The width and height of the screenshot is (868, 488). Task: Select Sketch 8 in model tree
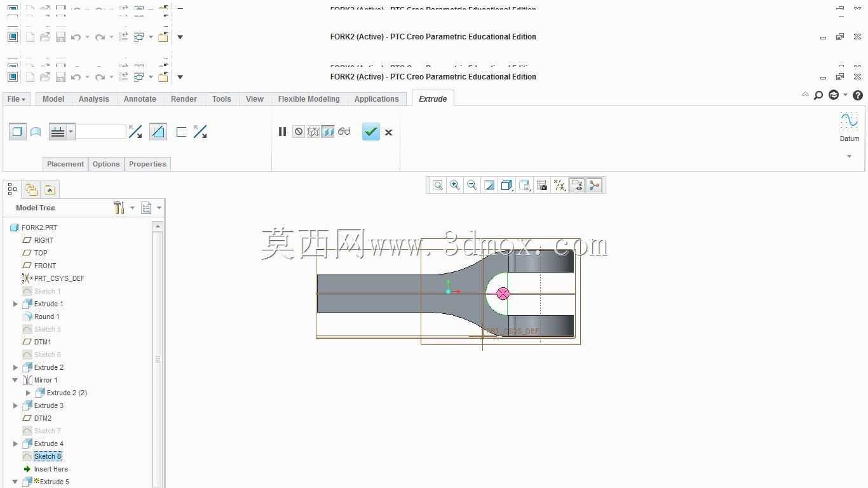coord(48,456)
